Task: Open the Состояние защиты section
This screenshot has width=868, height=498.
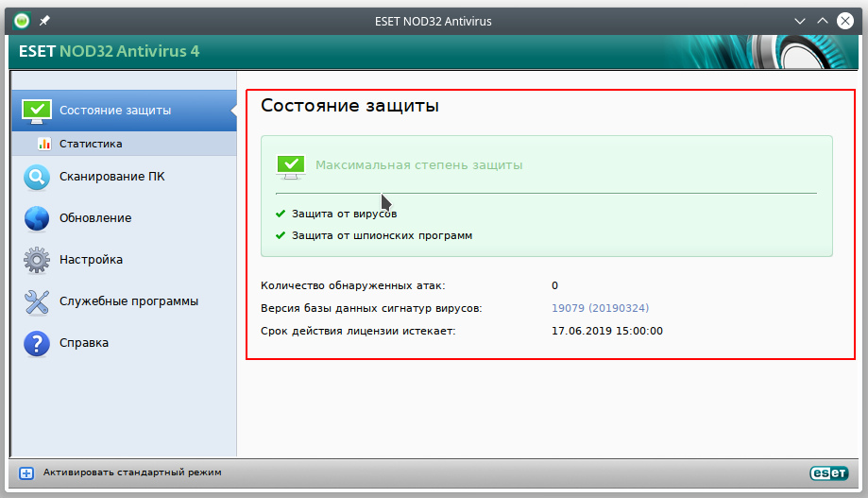Action: tap(115, 111)
